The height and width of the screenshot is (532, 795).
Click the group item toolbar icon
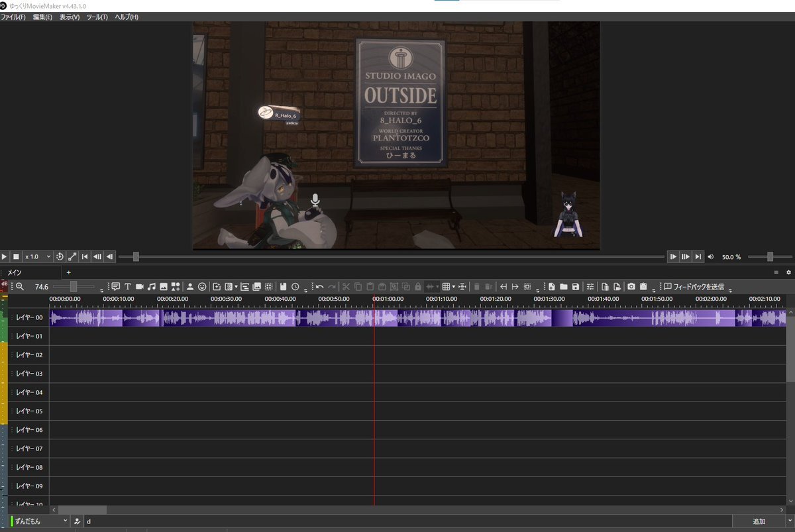pos(244,286)
